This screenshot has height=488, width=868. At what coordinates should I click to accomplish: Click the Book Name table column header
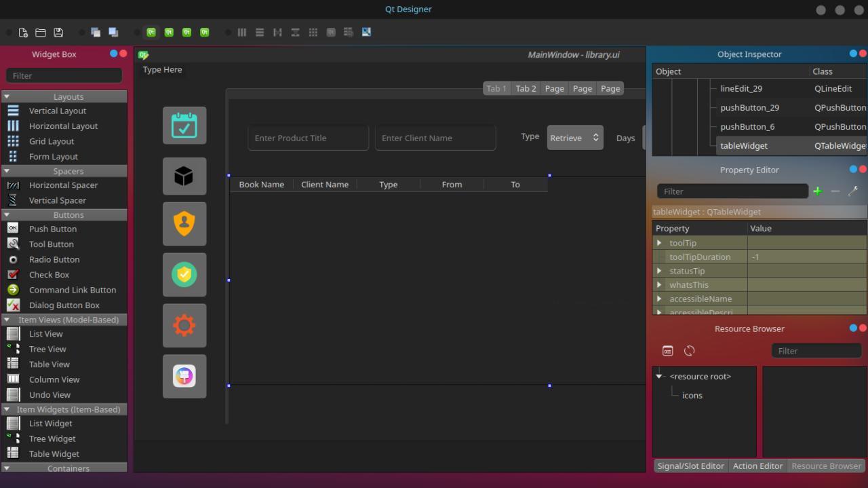pyautogui.click(x=262, y=185)
